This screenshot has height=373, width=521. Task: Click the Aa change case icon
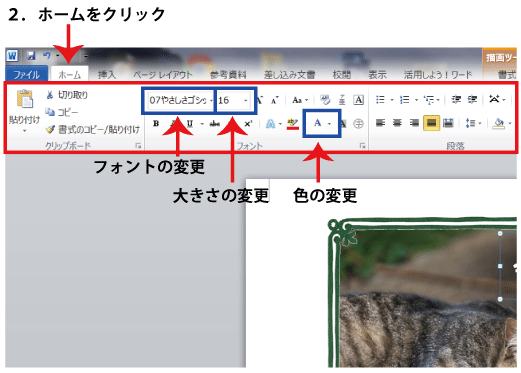297,100
